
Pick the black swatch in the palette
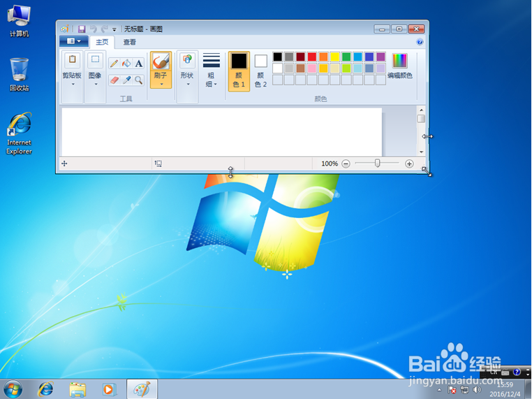tap(278, 57)
